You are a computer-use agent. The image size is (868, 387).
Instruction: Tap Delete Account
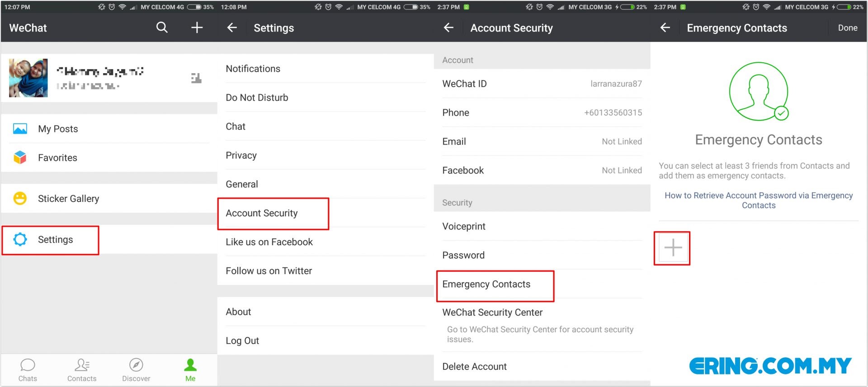pyautogui.click(x=542, y=366)
